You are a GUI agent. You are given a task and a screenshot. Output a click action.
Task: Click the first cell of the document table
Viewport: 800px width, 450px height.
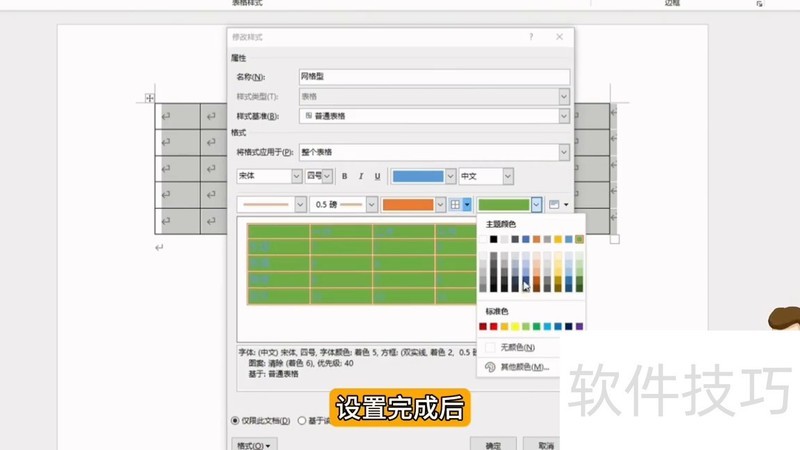coord(178,116)
